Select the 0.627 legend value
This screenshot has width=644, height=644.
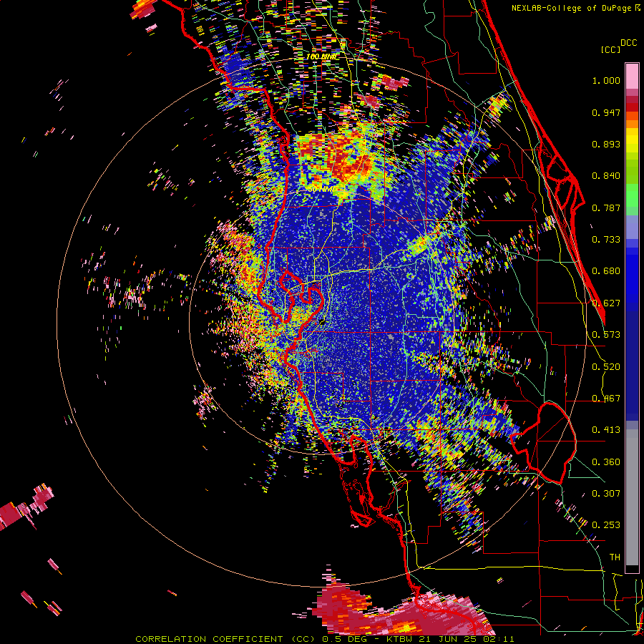pos(606,303)
